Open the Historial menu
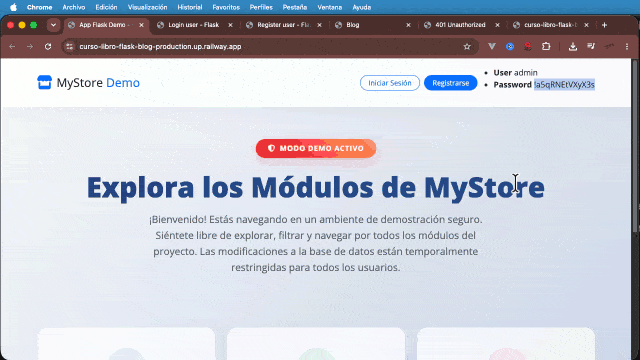The width and height of the screenshot is (640, 360). pyautogui.click(x=189, y=7)
